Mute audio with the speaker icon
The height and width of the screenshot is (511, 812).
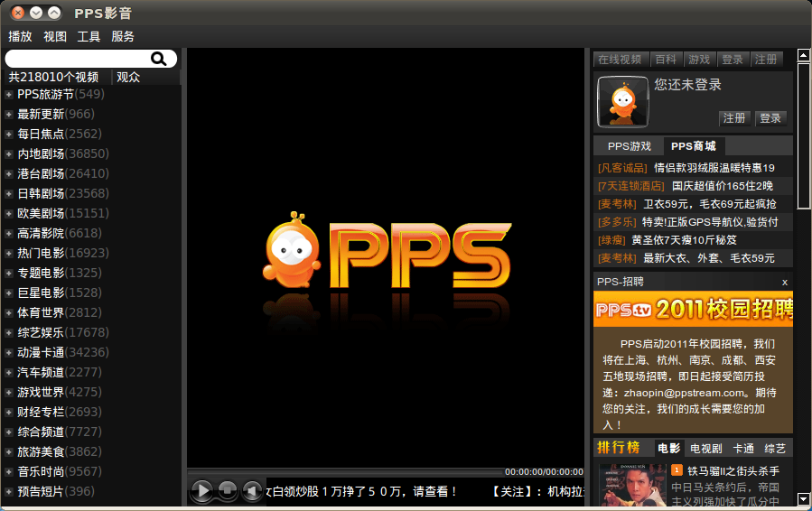[x=252, y=490]
